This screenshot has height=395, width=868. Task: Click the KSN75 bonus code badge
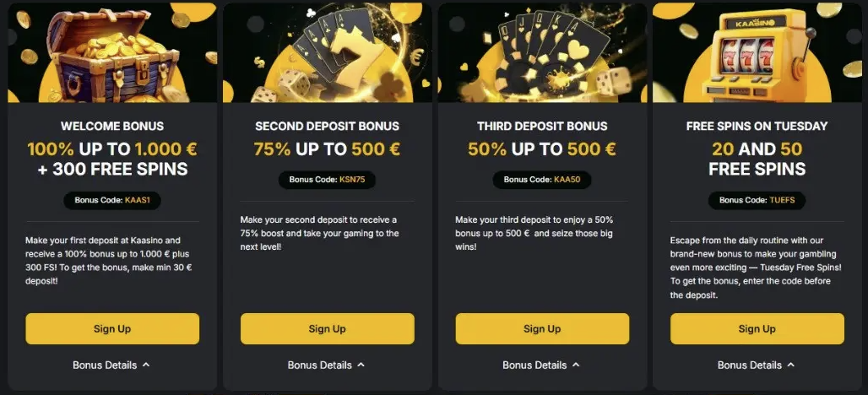[327, 180]
